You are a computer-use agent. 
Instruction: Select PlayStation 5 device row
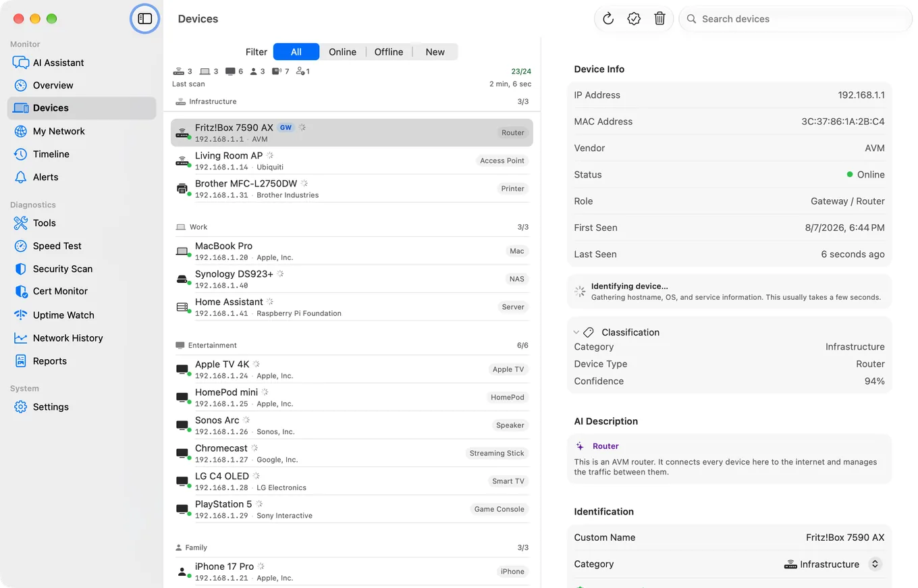tap(352, 509)
